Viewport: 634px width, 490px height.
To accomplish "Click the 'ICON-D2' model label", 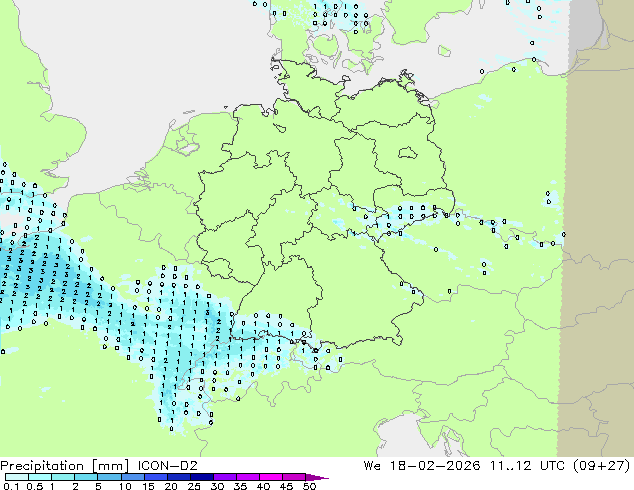I will 167,466.
